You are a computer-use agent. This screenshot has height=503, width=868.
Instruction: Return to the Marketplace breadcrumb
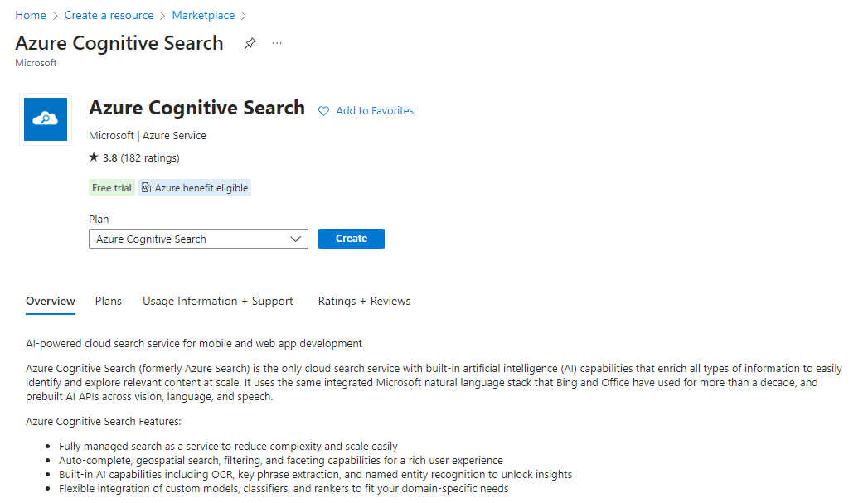(x=203, y=16)
